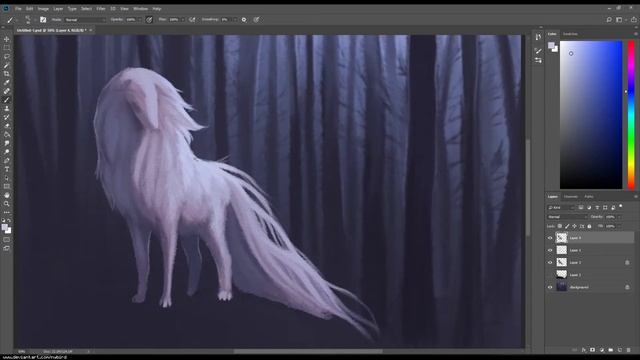Toggle airbrush build-up button

(192, 20)
